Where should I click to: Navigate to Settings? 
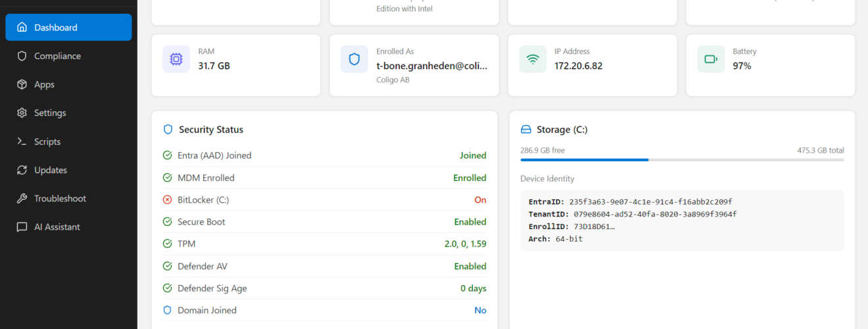pos(50,113)
